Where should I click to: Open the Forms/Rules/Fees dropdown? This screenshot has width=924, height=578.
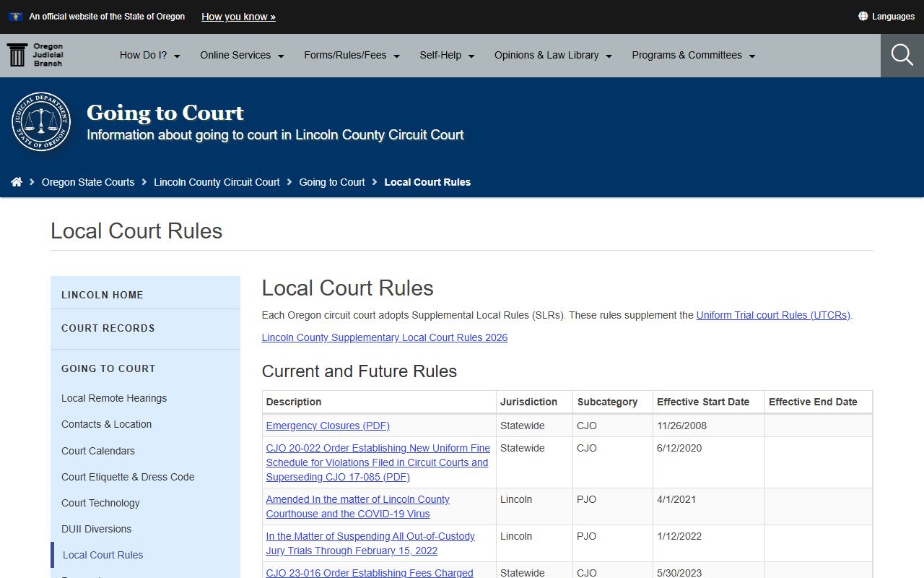pyautogui.click(x=352, y=56)
